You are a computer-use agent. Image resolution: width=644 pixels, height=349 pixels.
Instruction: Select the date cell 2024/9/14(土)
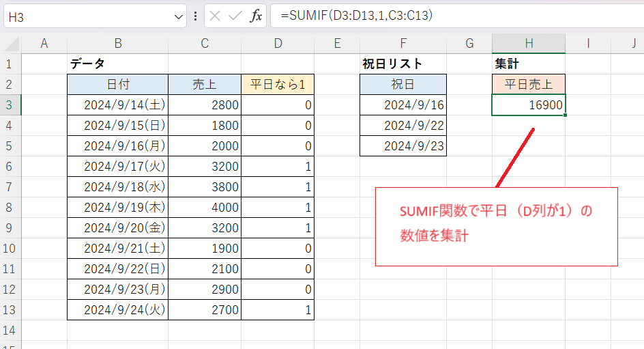118,105
